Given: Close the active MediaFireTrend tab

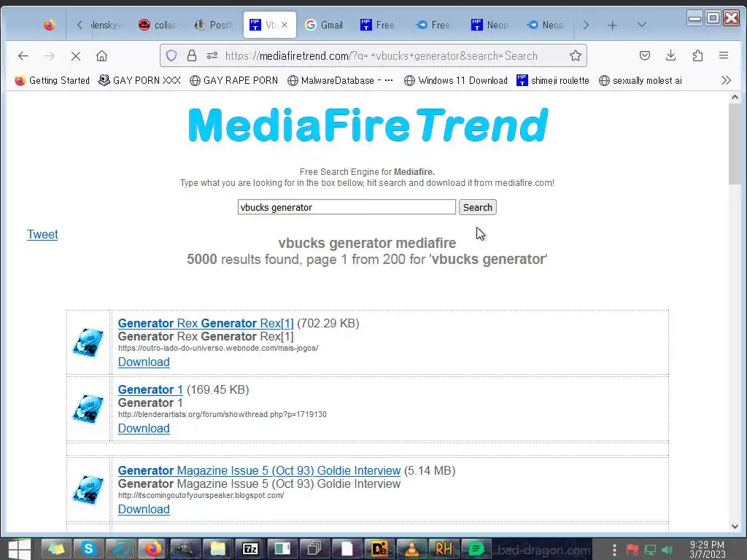Looking at the screenshot, I should tap(285, 25).
